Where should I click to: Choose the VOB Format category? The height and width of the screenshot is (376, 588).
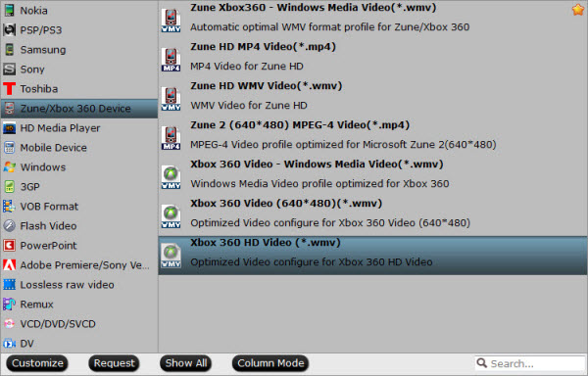79,207
